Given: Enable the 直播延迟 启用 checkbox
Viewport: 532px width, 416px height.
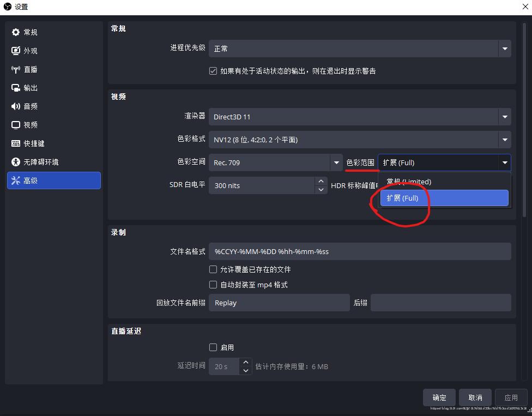Looking at the screenshot, I should point(213,347).
